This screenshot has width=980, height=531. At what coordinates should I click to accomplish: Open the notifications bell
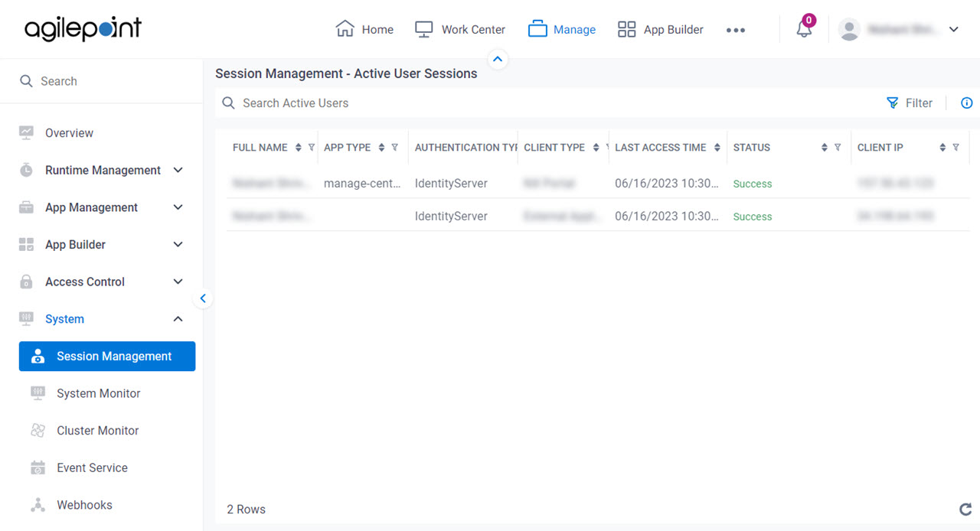coord(804,29)
